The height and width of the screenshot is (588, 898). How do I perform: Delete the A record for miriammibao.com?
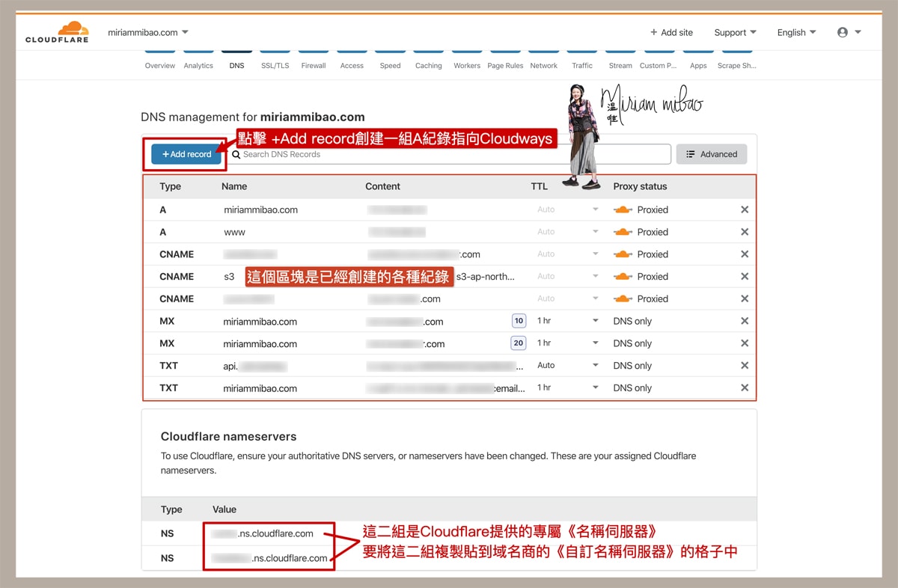pos(745,209)
